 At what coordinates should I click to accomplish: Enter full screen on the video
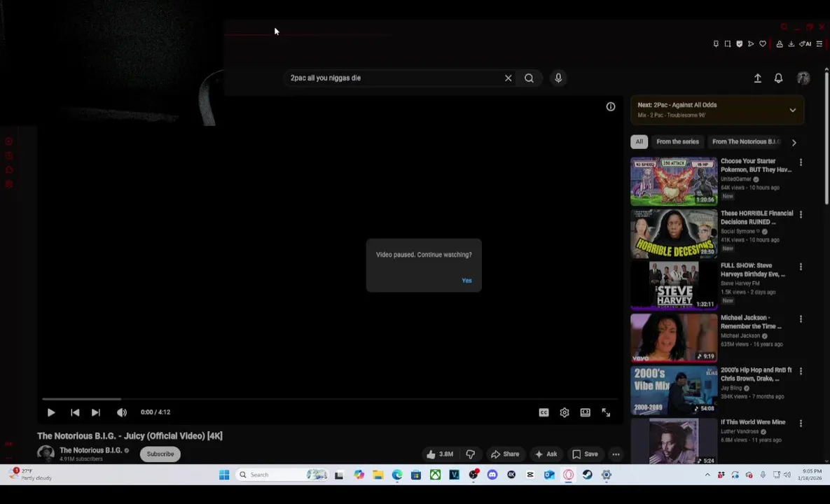tap(606, 412)
